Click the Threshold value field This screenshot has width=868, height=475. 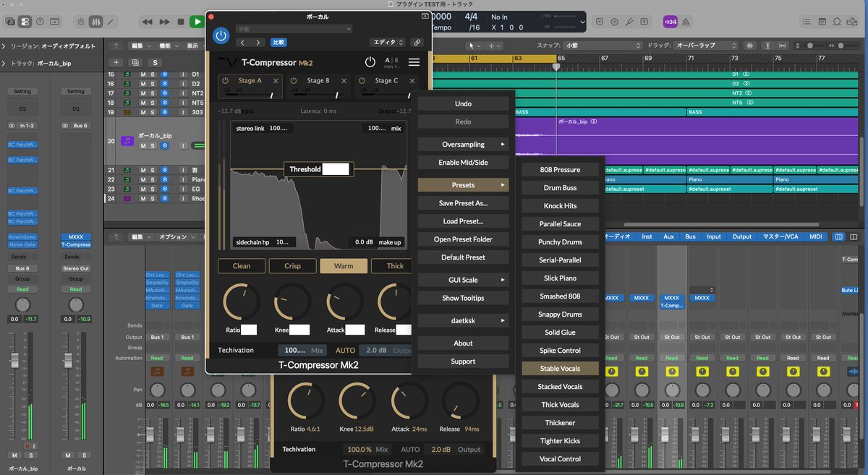pyautogui.click(x=336, y=169)
